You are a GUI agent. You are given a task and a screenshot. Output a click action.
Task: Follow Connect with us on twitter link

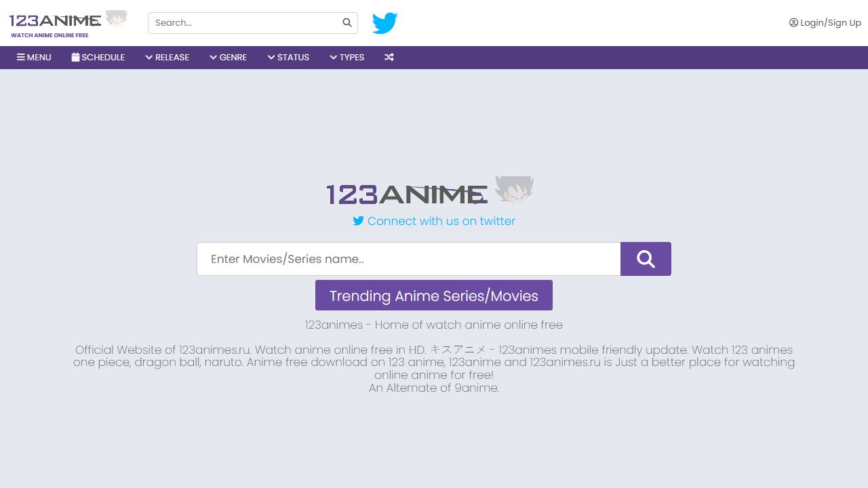click(434, 221)
